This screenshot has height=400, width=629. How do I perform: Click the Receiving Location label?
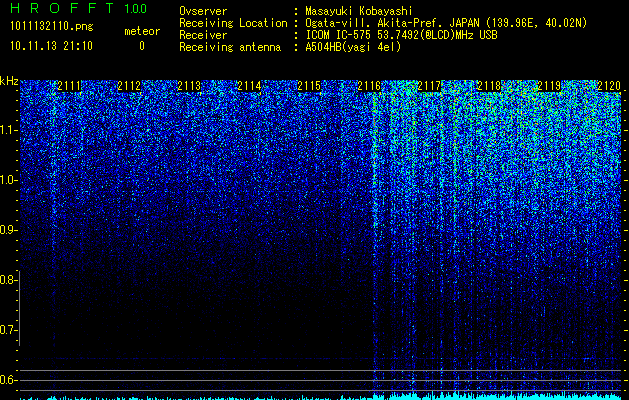click(x=233, y=23)
